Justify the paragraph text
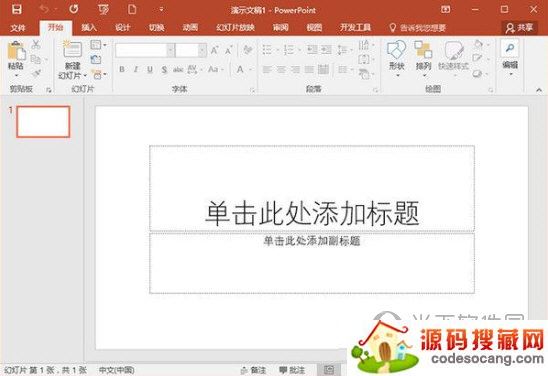Screen dimensions: 548x376 (309, 70)
